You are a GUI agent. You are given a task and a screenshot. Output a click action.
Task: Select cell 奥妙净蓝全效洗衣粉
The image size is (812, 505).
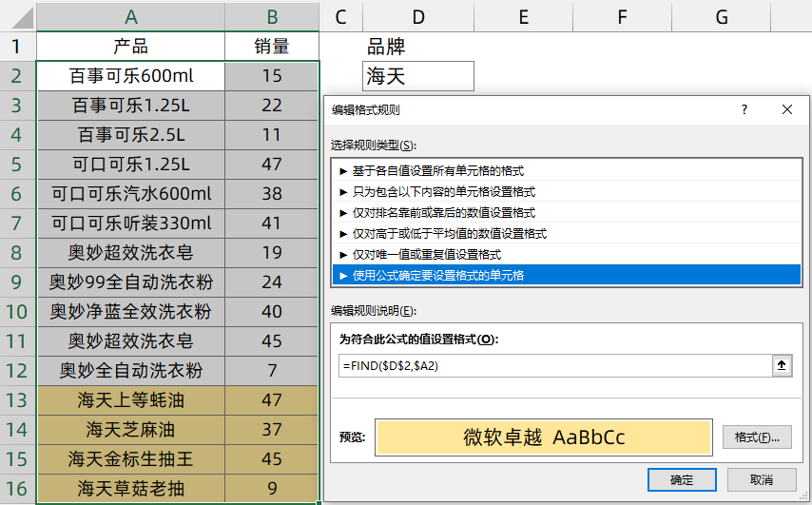coord(130,312)
